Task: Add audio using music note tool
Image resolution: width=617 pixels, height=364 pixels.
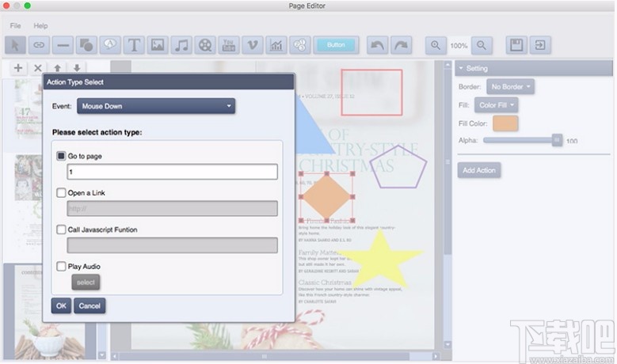Action: point(181,45)
